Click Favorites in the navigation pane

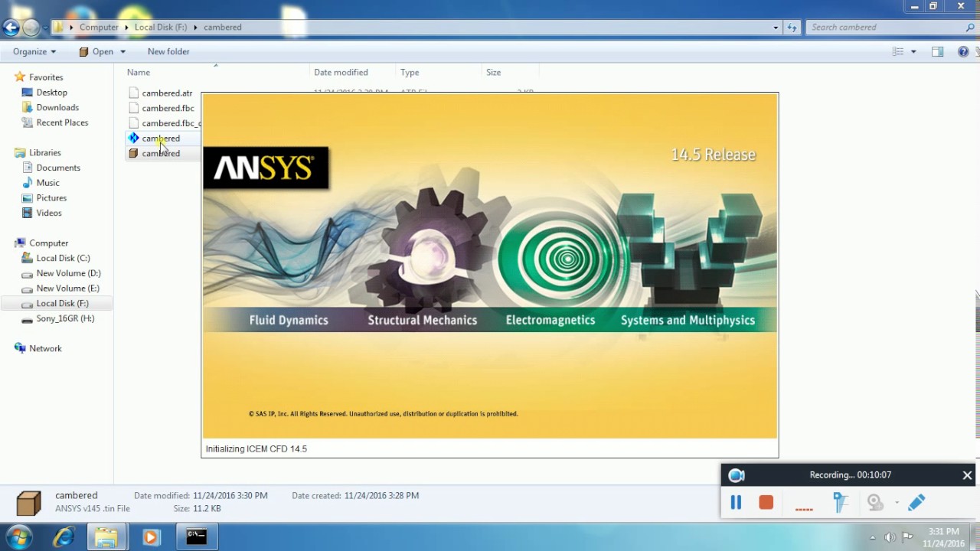(x=46, y=77)
